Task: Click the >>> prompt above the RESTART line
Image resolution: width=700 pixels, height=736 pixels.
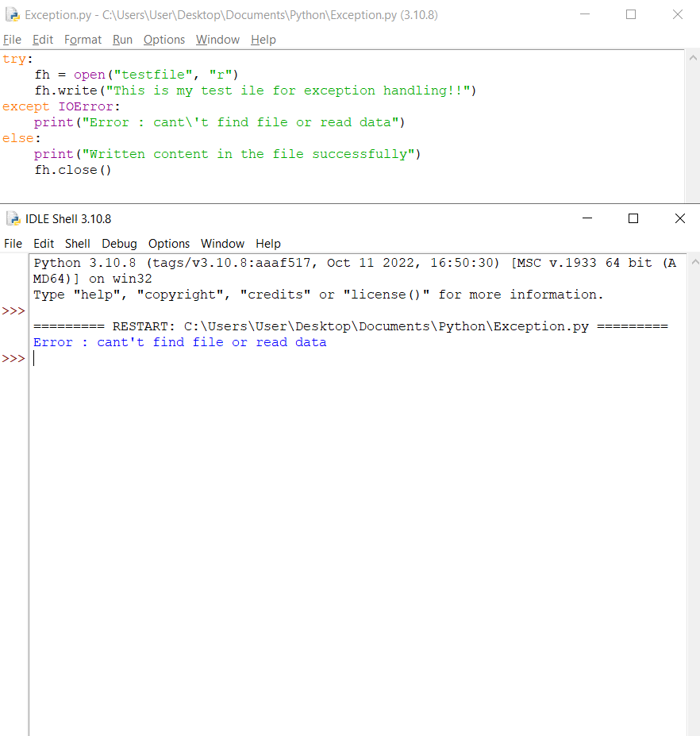Action: click(13, 310)
